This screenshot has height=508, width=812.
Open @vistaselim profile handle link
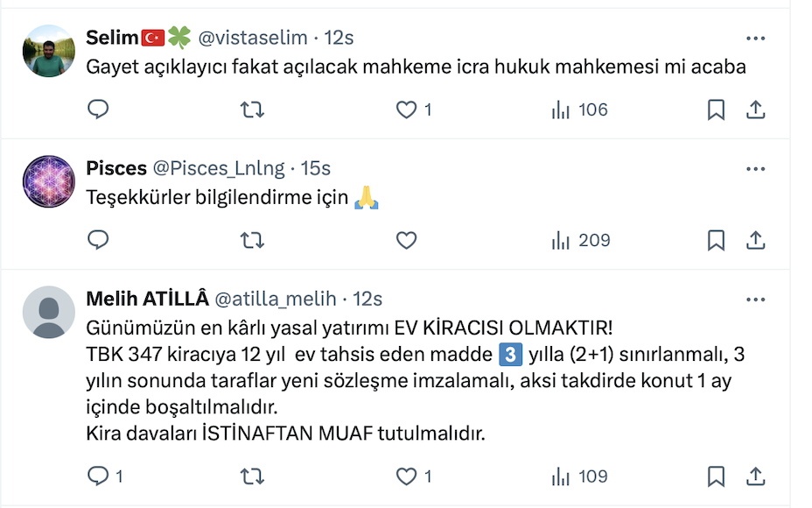tap(253, 38)
